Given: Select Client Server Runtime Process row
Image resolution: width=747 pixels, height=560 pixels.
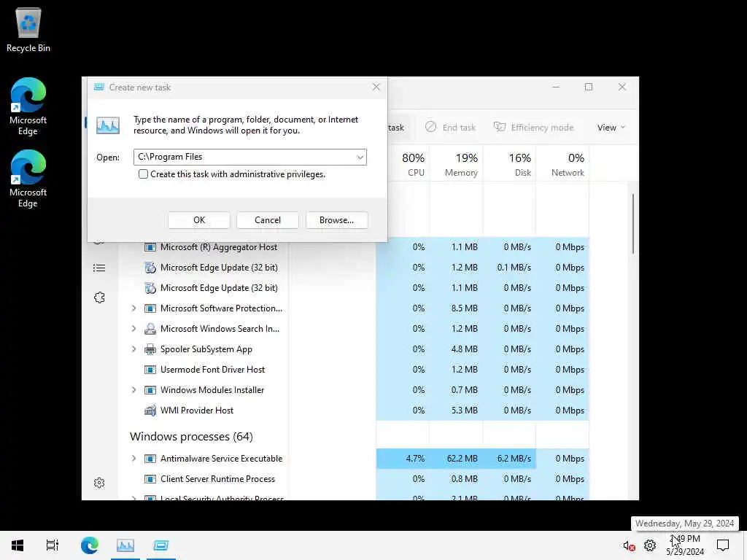Looking at the screenshot, I should click(x=217, y=479).
